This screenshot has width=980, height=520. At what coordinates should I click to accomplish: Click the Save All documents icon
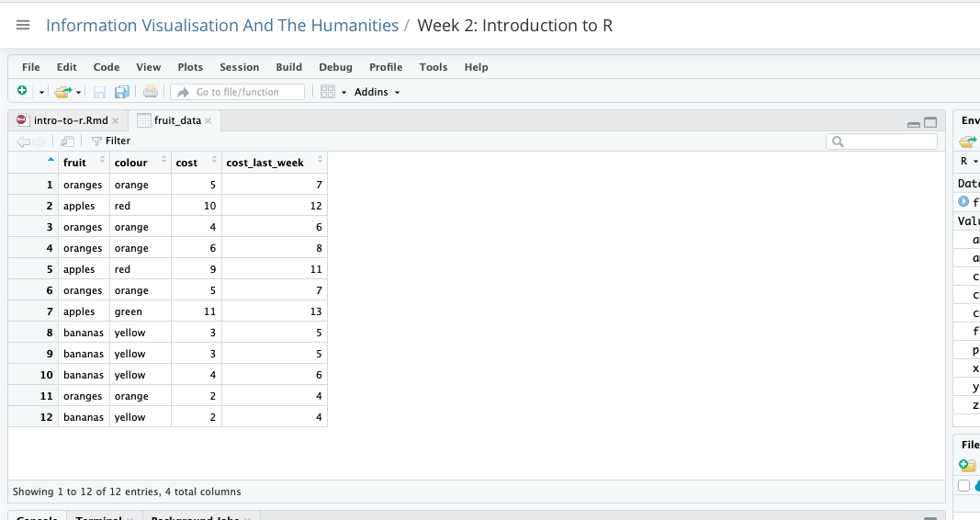120,92
